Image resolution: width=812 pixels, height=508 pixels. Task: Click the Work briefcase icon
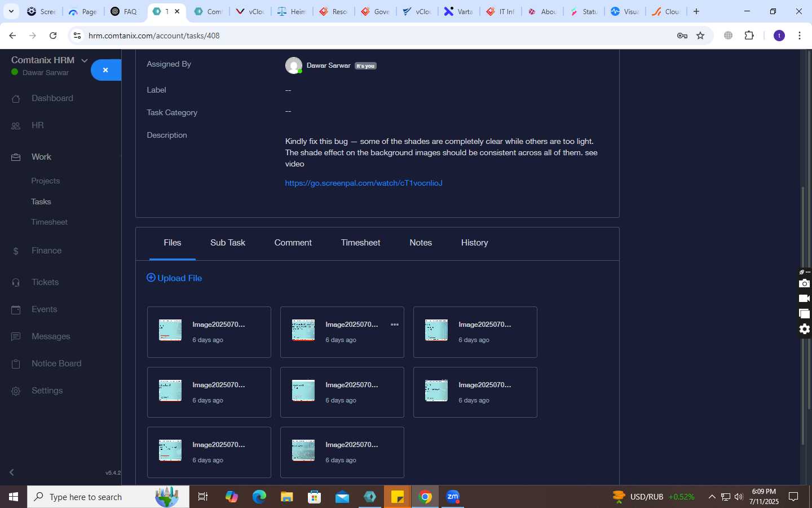(16, 157)
